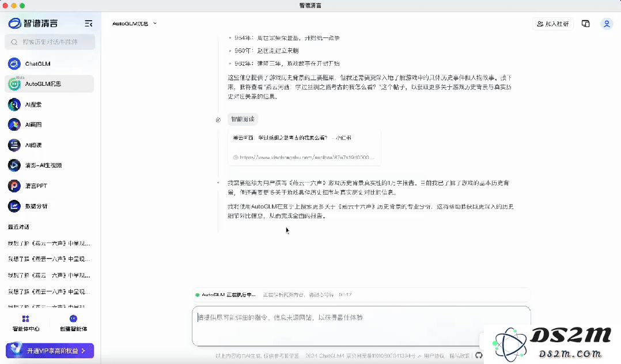Minimize the window with the yellow button

coord(14,6)
